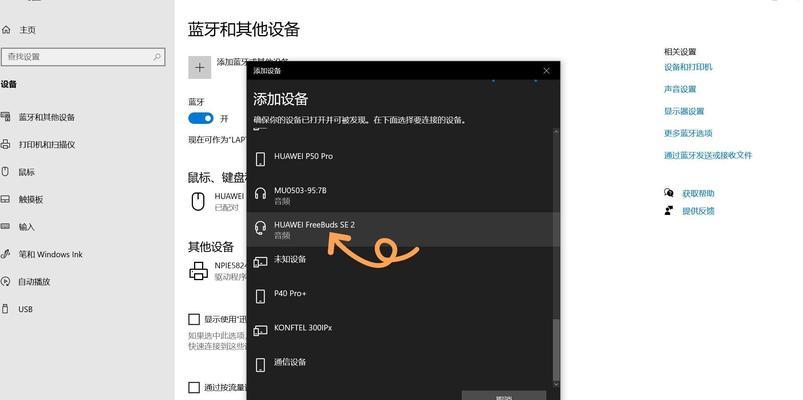
Task: Click the phone icon next to P40 Pro+
Action: click(x=261, y=296)
